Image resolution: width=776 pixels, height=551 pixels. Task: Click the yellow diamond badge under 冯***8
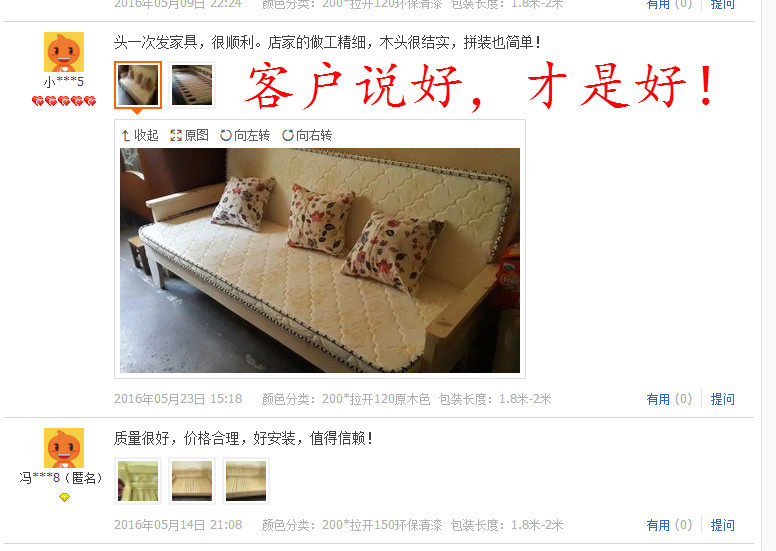[x=64, y=497]
